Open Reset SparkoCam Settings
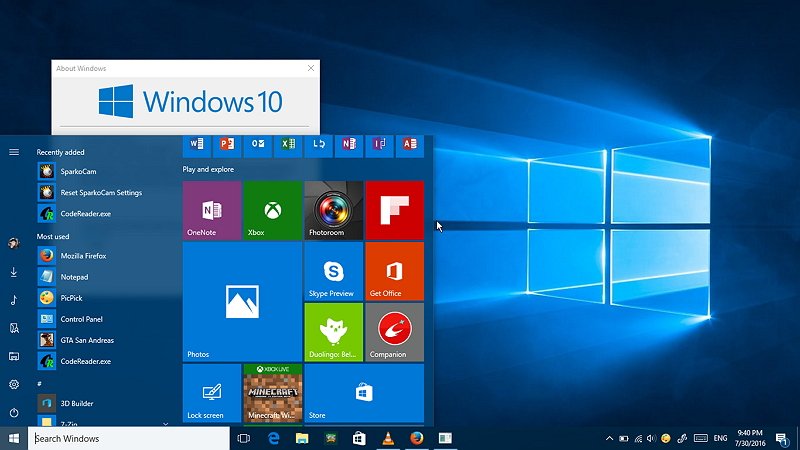800x450 pixels. click(x=102, y=192)
